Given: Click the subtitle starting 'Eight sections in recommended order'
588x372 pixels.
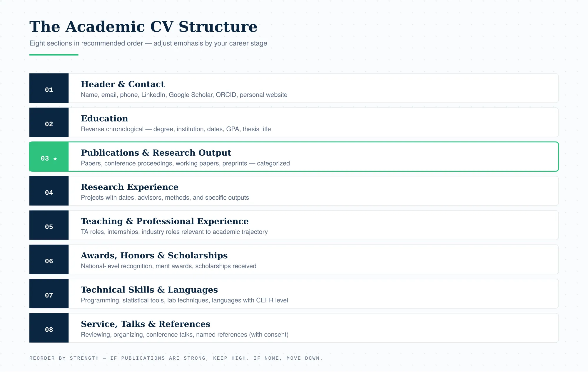Looking at the screenshot, I should [148, 43].
